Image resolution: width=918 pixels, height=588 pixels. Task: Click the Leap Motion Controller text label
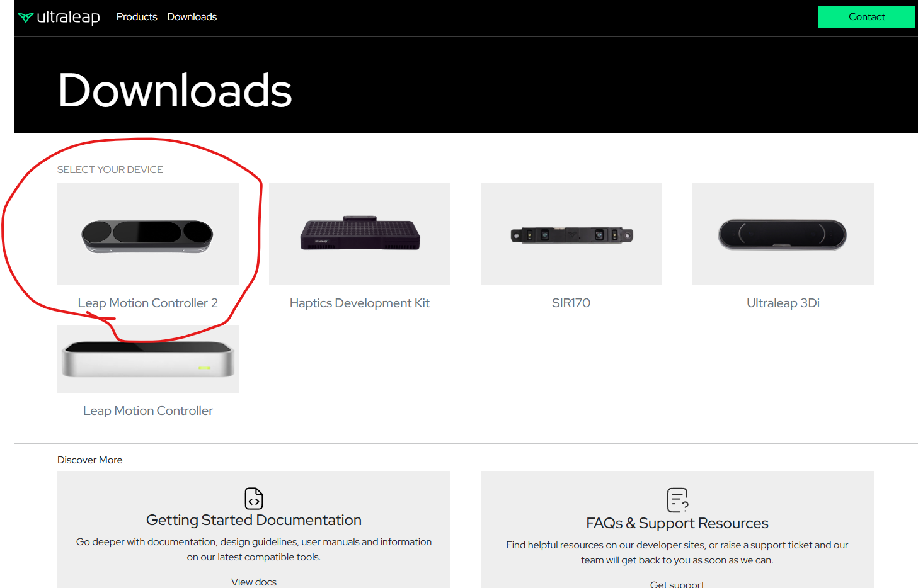coord(148,410)
